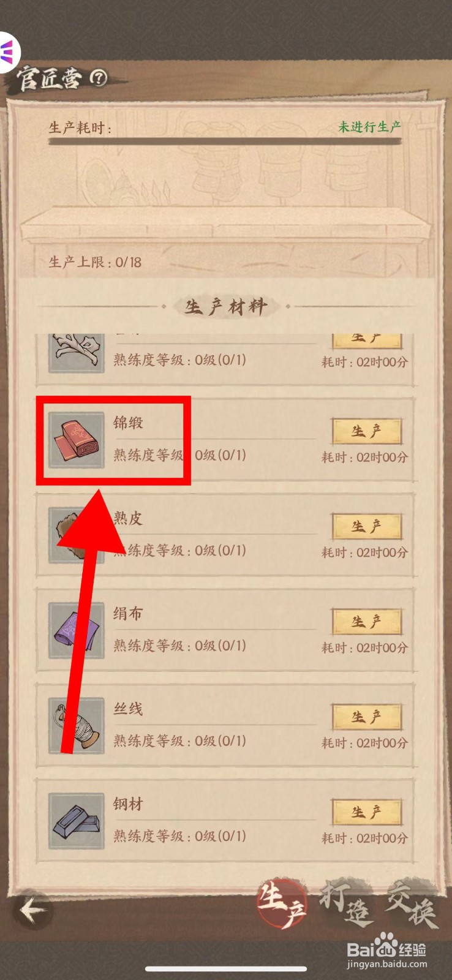Tap the purple round badge in top corner
The height and width of the screenshot is (980, 452).
point(9,51)
